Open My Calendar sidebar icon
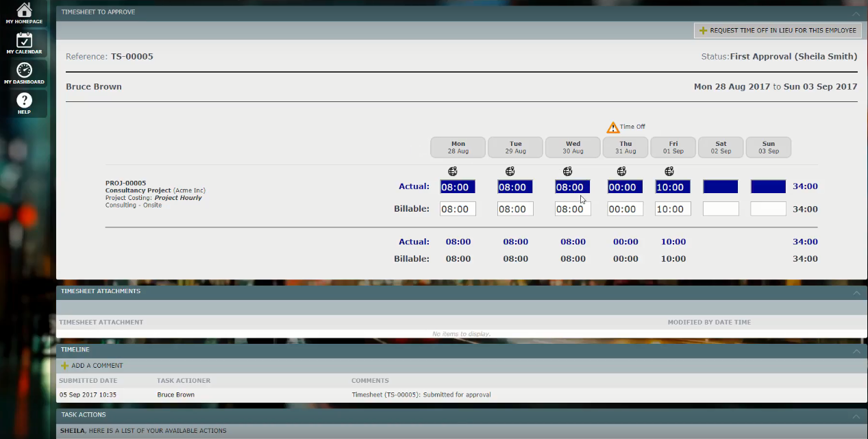This screenshot has width=868, height=439. pyautogui.click(x=24, y=42)
